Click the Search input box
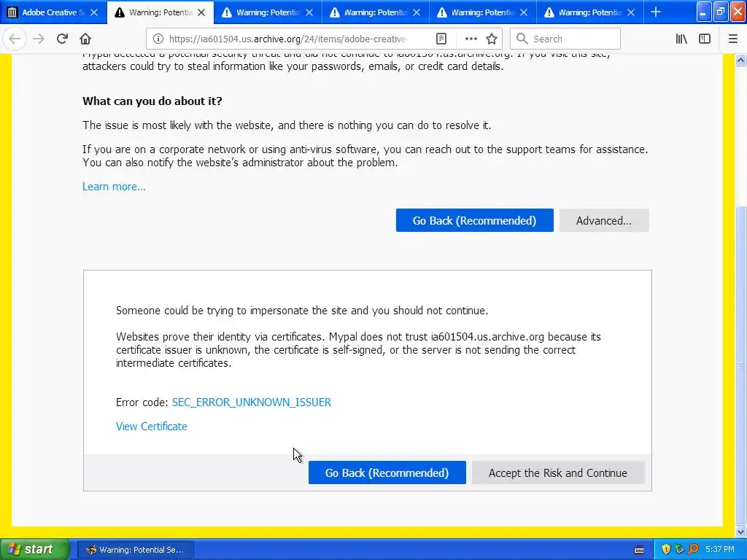747x560 pixels. click(x=565, y=39)
